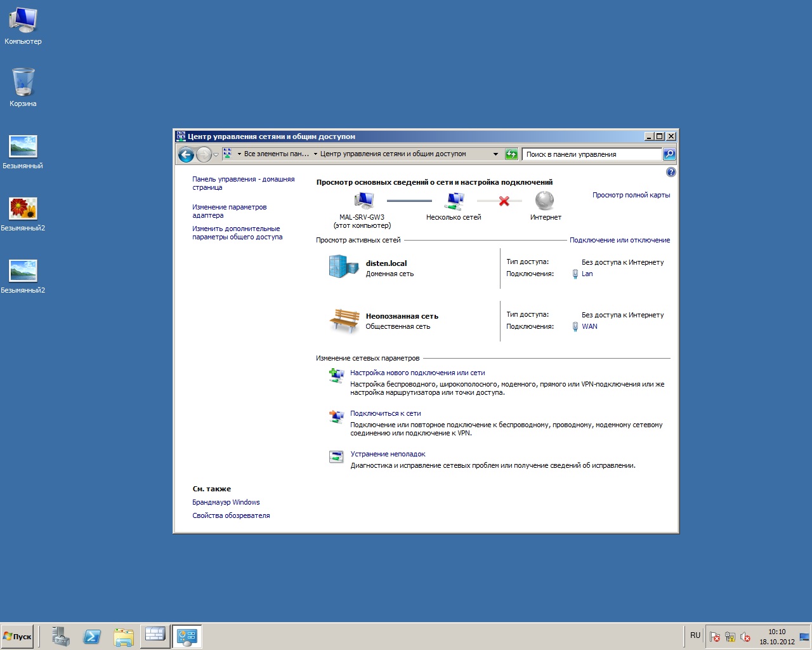Open 'Подключиться к сети' link
This screenshot has height=650, width=812.
click(386, 414)
